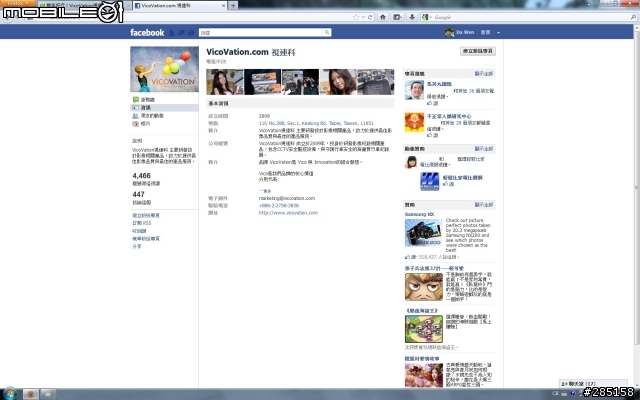Screen dimensions: 640x400
Task: Close the VicoVation.com browser tab
Action: 223,6
